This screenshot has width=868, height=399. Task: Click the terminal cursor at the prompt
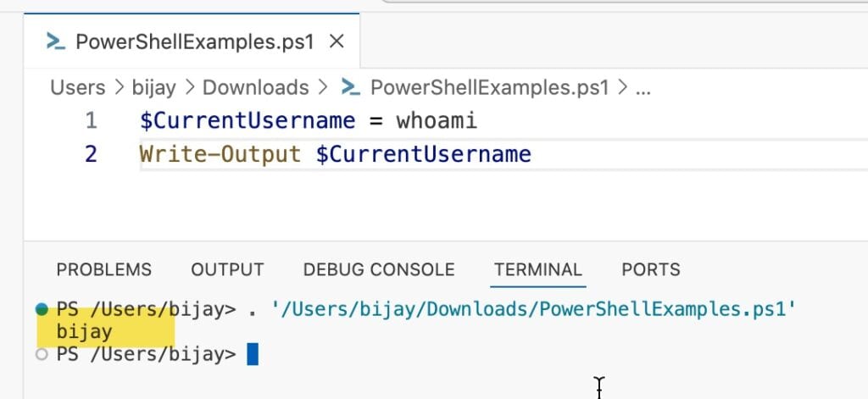(253, 354)
